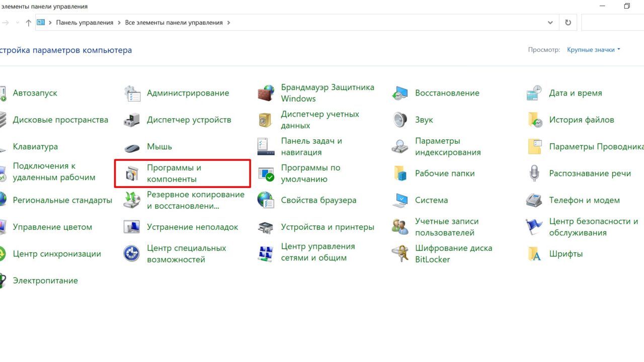Open the Programs and Components icon
The width and height of the screenshot is (644, 362).
132,173
